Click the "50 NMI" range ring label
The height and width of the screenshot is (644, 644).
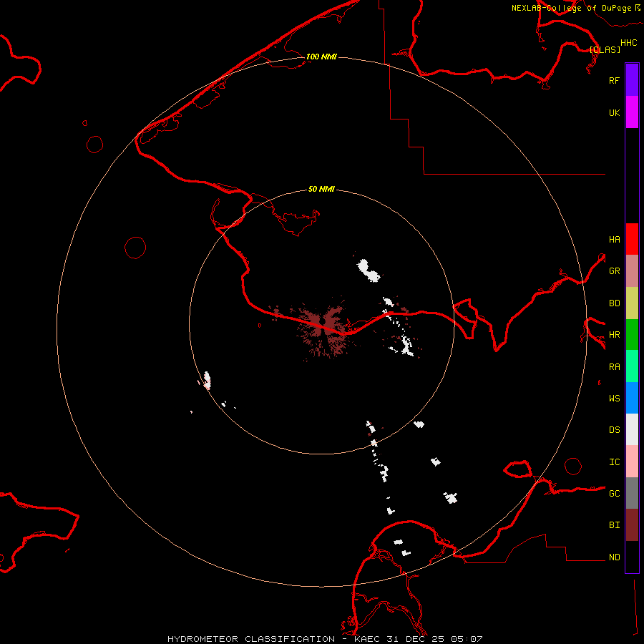(321, 189)
